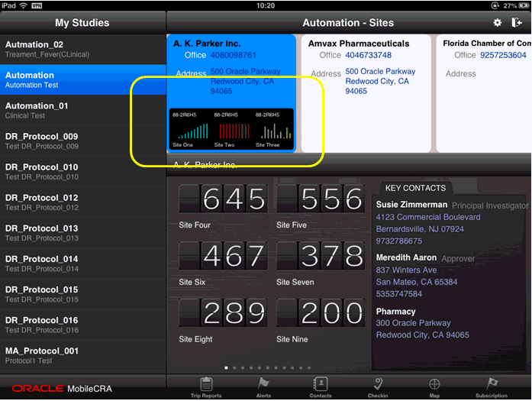Select the DR_Protocol_016 study
The width and height of the screenshot is (532, 401).
pyautogui.click(x=82, y=325)
